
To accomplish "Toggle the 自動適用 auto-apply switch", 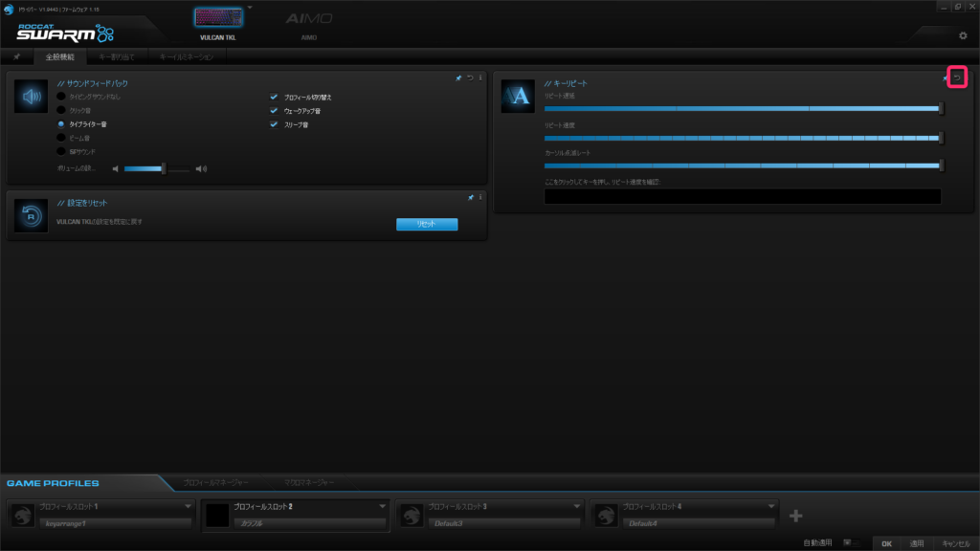I will 851,543.
